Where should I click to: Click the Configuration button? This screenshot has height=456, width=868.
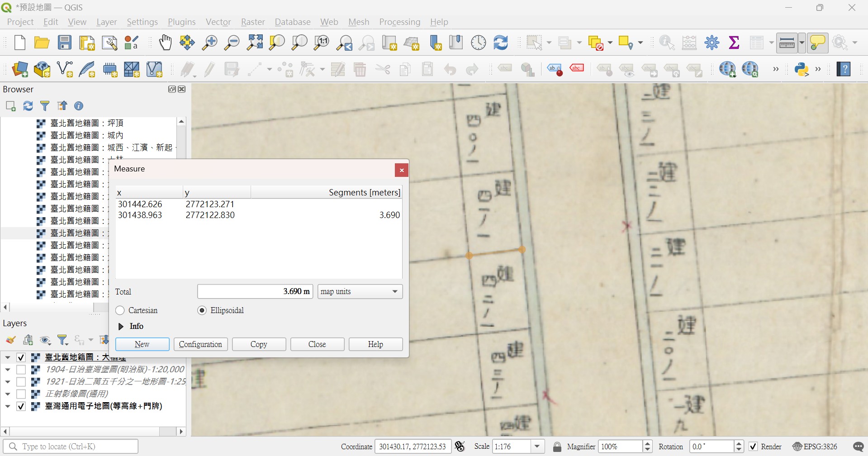click(200, 344)
